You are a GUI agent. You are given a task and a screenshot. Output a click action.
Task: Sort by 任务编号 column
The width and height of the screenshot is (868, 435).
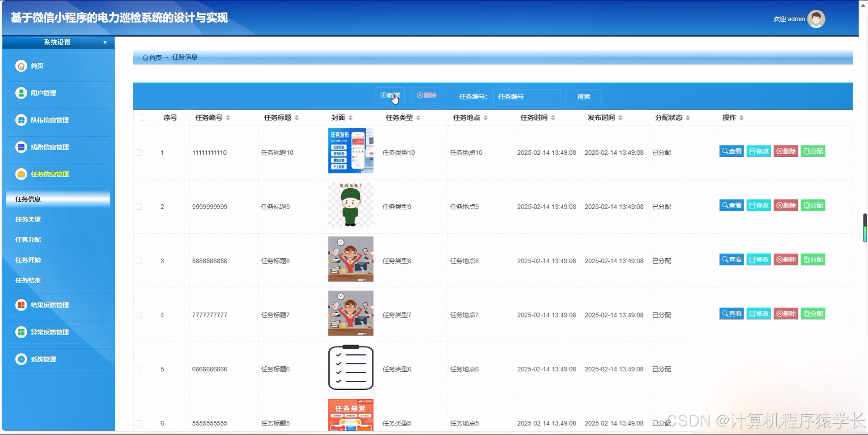(228, 118)
